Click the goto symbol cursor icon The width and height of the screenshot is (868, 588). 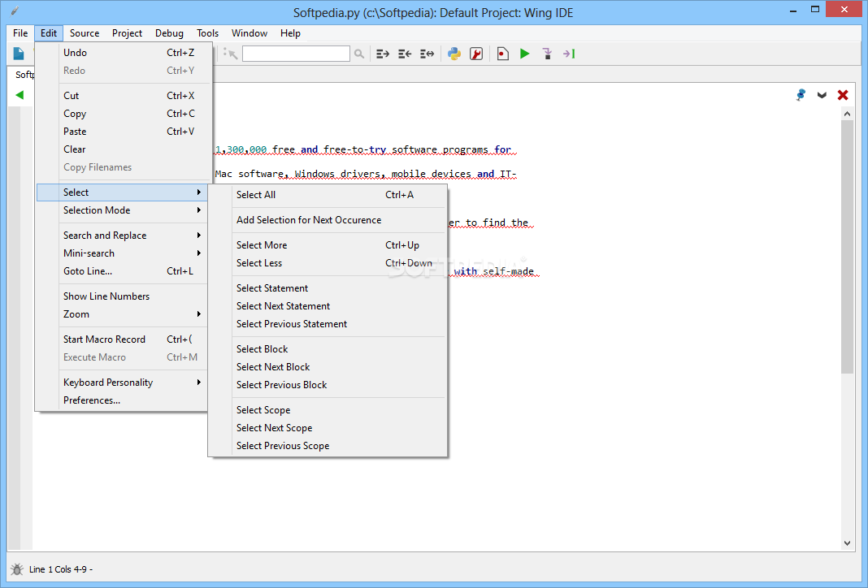pos(230,54)
